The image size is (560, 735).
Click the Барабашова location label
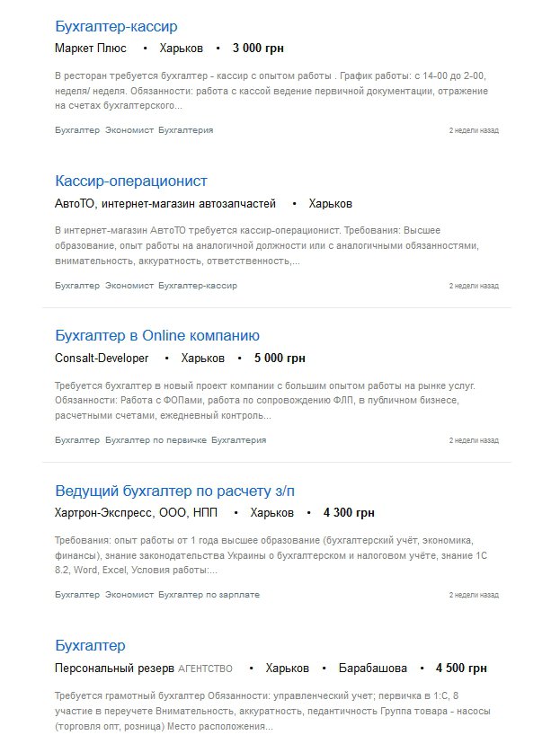(372, 669)
